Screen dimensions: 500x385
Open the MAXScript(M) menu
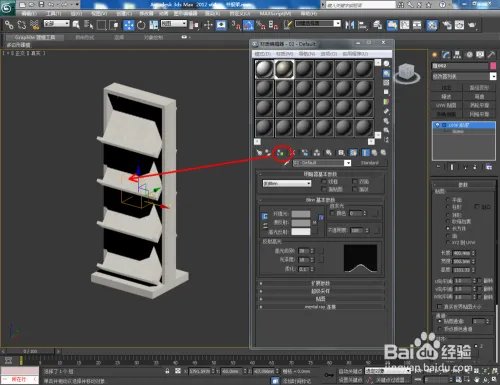click(275, 13)
